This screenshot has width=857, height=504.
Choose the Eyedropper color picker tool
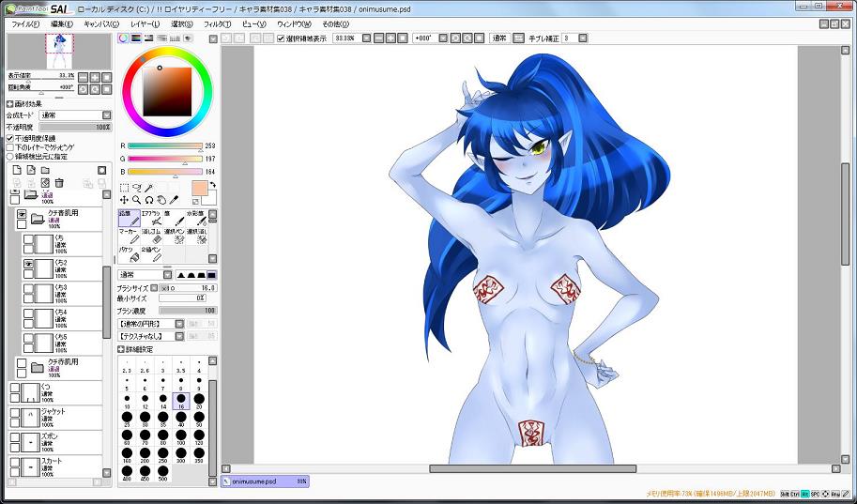coord(173,200)
